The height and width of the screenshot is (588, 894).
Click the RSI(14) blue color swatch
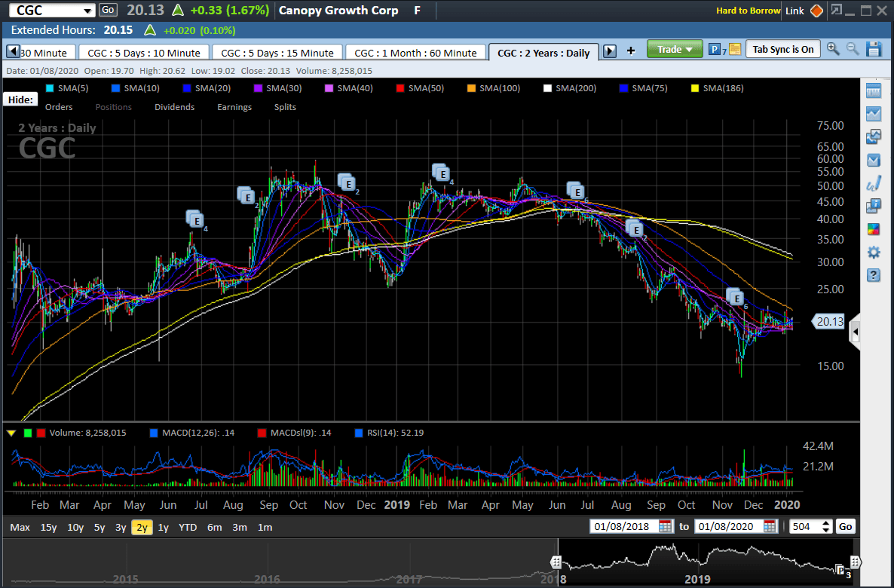pyautogui.click(x=360, y=433)
